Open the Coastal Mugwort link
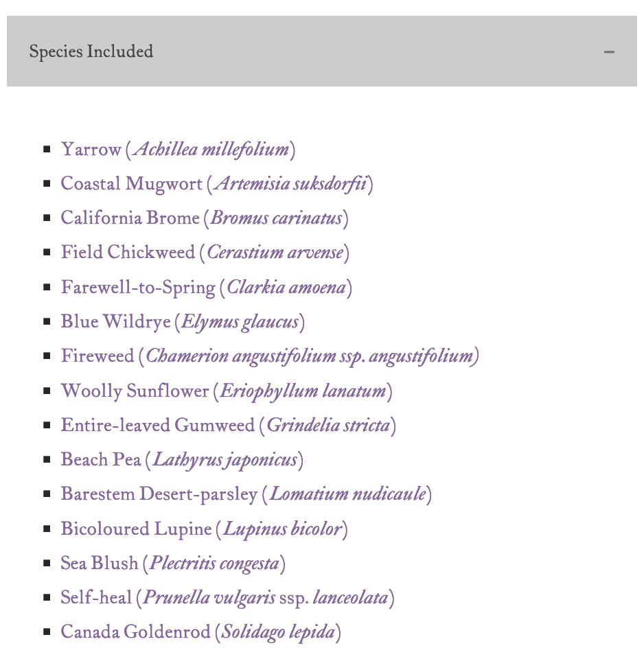 [131, 184]
